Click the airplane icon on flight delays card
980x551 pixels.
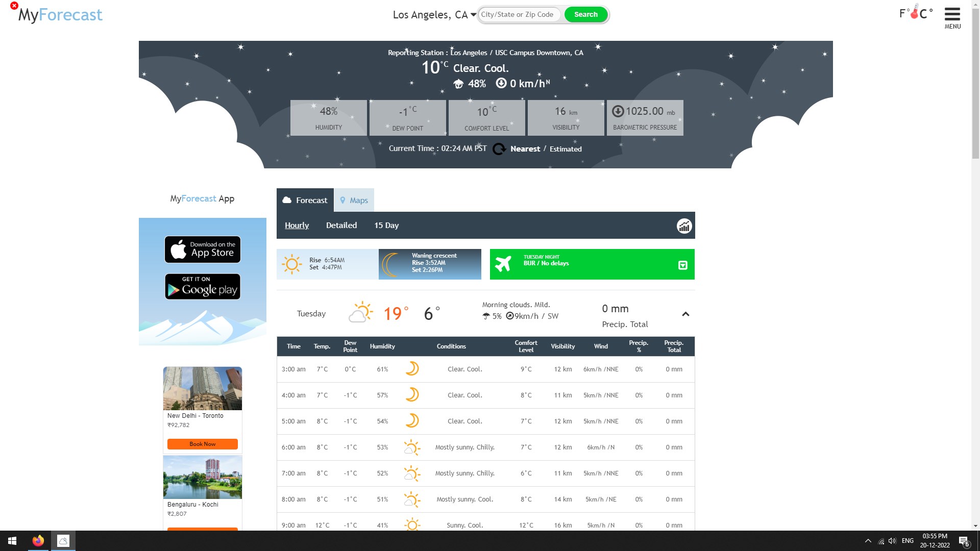(504, 264)
